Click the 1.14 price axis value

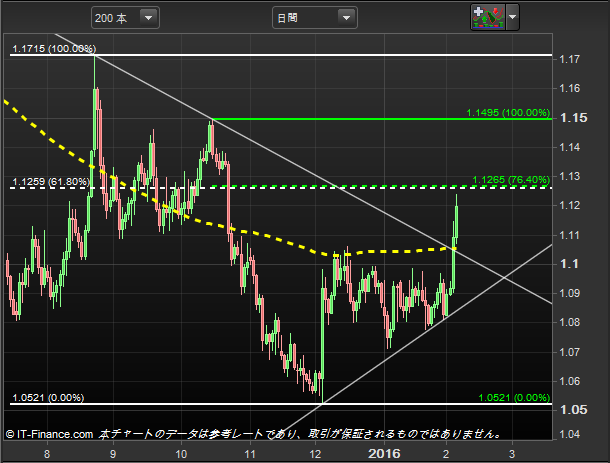pyautogui.click(x=569, y=147)
